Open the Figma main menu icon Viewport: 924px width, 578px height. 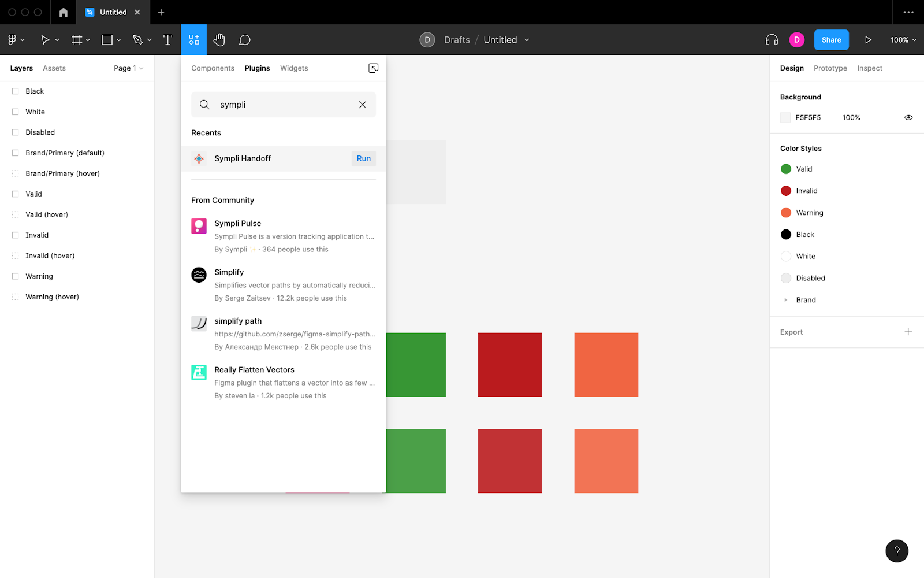(x=12, y=40)
